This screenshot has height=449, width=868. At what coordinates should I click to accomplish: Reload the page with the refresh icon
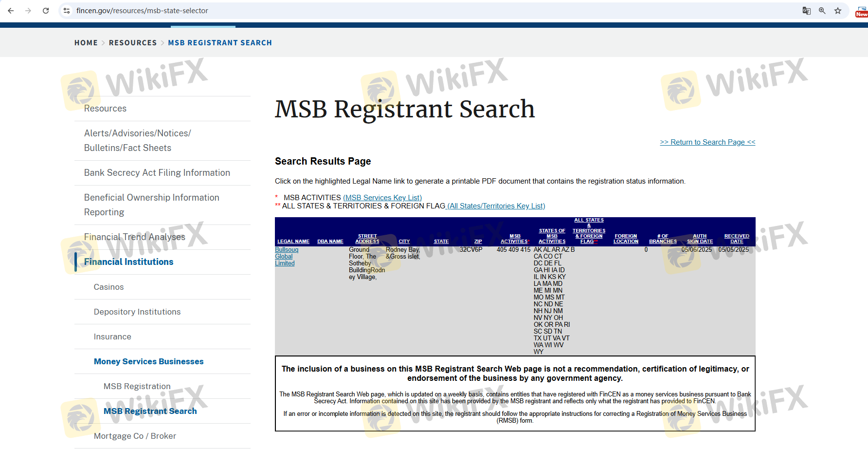point(46,11)
